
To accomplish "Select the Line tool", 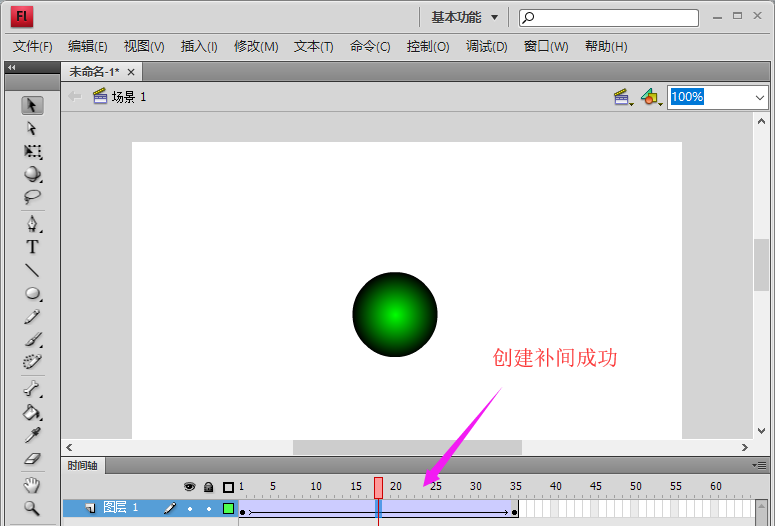I will 32,270.
